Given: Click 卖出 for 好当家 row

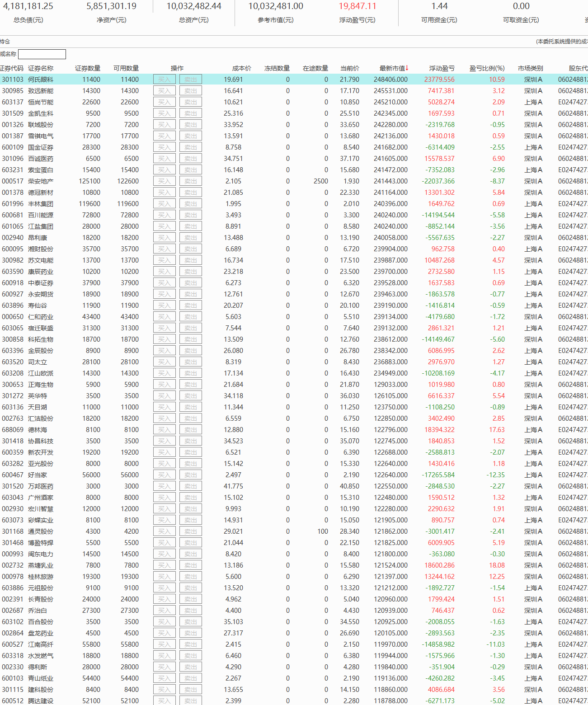Looking at the screenshot, I should 191,475.
